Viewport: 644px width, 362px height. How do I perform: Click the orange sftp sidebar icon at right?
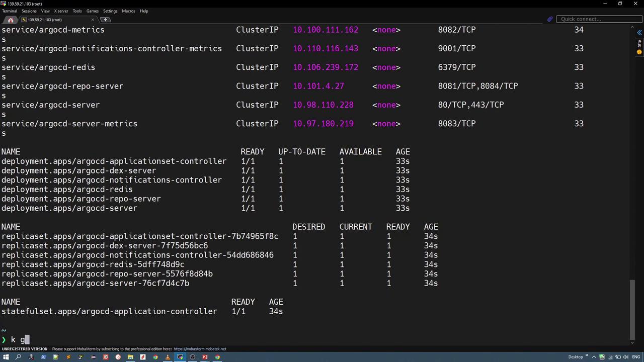click(x=639, y=52)
